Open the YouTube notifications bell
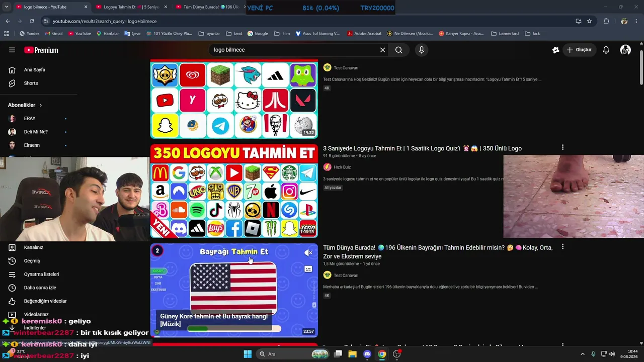 (606, 50)
